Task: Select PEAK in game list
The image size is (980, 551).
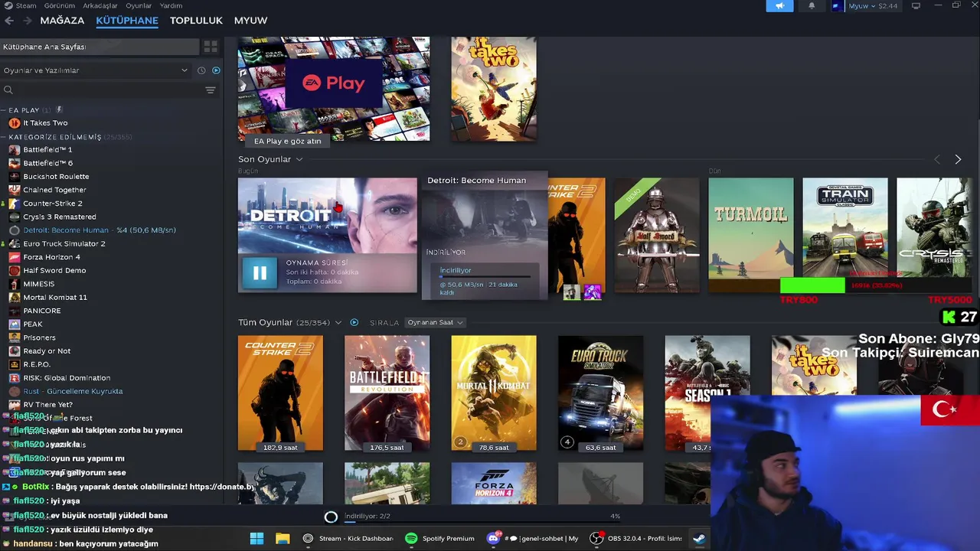Action: (x=33, y=324)
